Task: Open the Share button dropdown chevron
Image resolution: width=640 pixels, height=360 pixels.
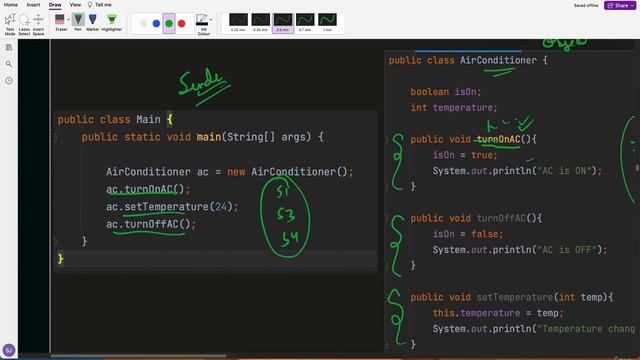Action: [x=632, y=5]
